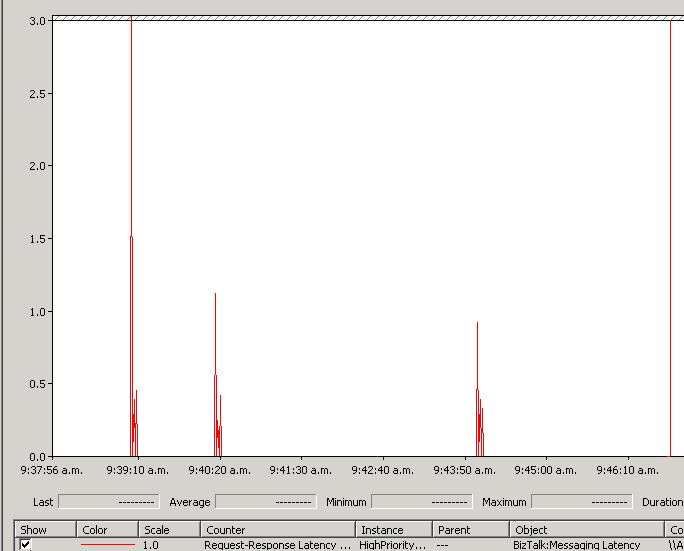Click the Maximum value field
Viewport: 684px width, 551px height.
(582, 502)
